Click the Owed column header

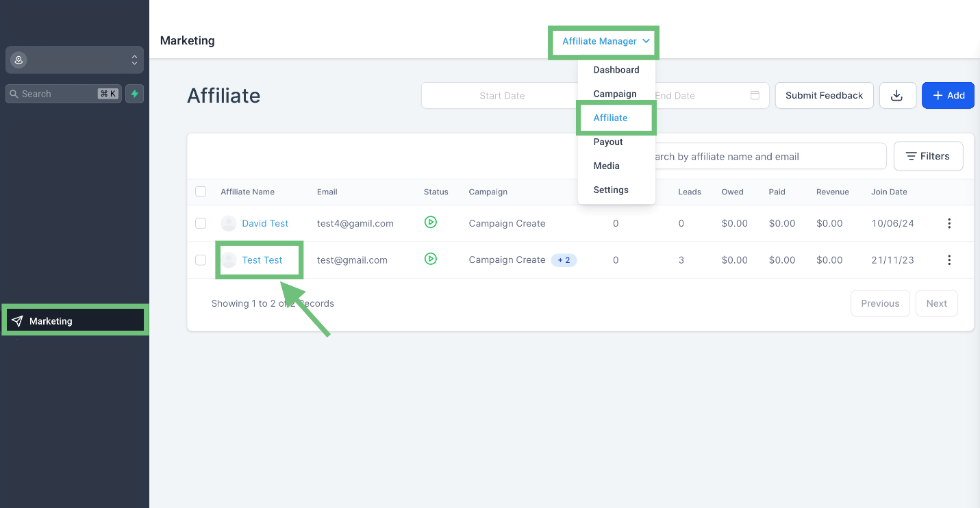(732, 192)
